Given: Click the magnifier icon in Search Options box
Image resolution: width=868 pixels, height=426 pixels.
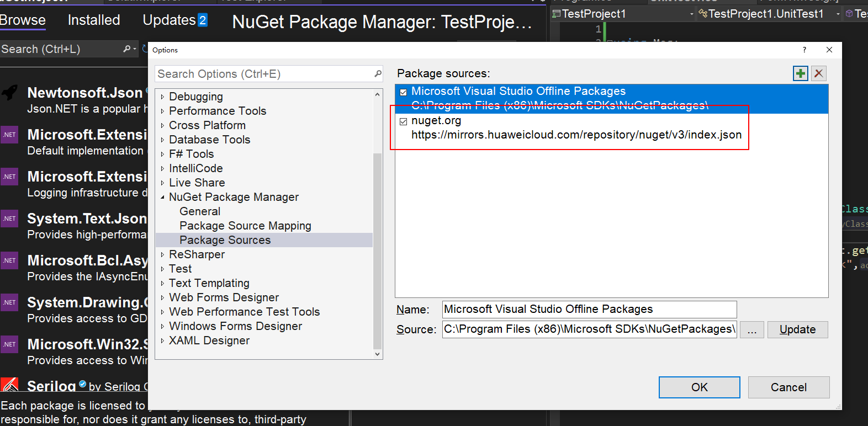Looking at the screenshot, I should coord(378,73).
